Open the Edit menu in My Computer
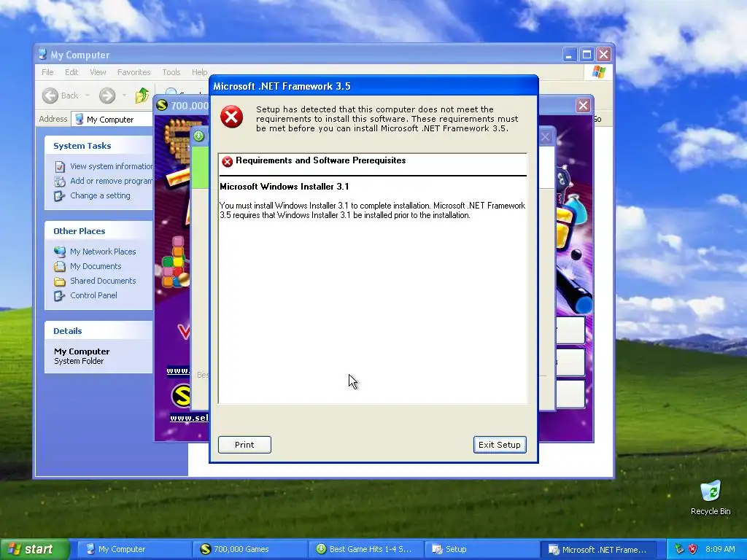The image size is (747, 560). (x=71, y=72)
